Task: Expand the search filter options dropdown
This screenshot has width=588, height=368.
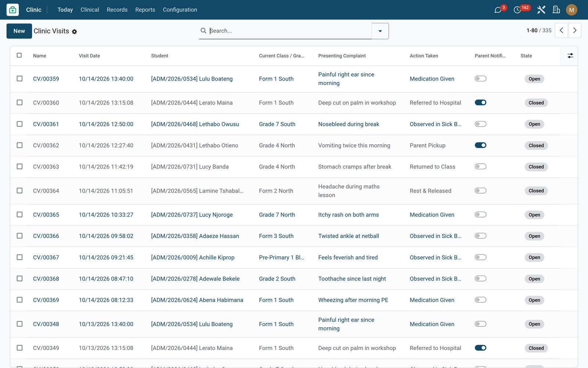Action: 380,31
